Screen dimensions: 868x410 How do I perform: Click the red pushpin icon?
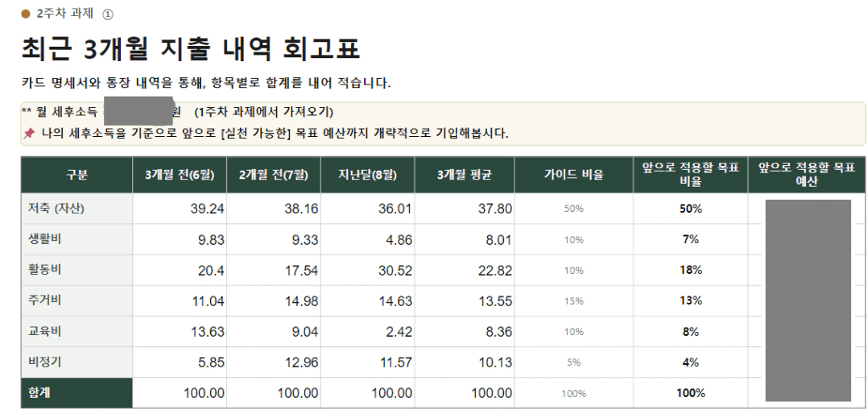point(29,134)
